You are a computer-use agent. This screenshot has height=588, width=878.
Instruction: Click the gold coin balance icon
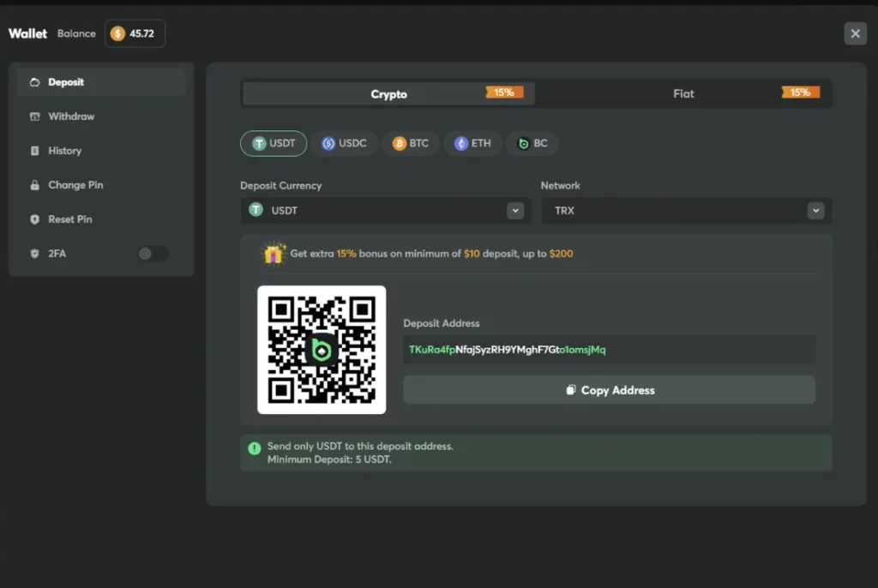tap(117, 33)
